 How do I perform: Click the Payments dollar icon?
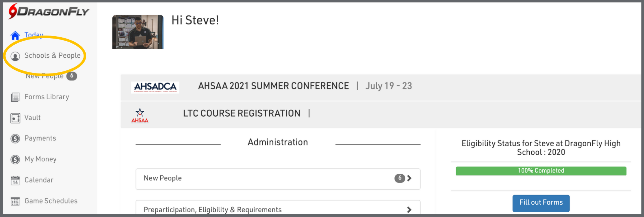tap(15, 139)
